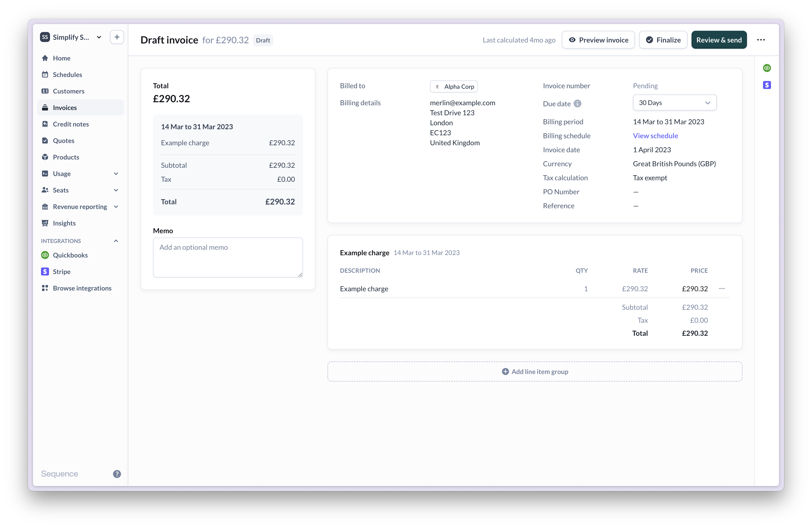812x528 pixels.
Task: Click the Sequence logo at the bottom
Action: pos(59,474)
